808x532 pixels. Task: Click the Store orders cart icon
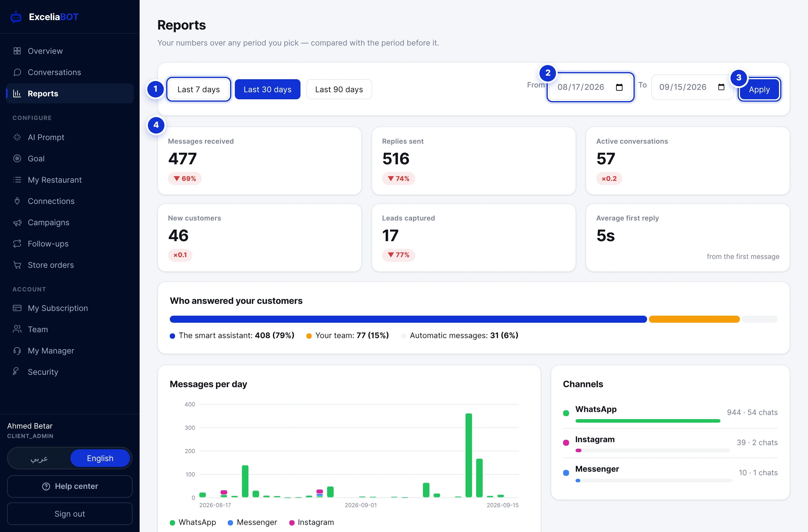pos(17,265)
